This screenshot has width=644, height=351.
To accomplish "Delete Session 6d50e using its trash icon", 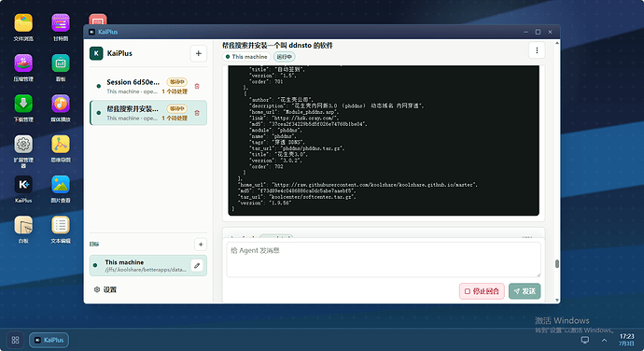I will [x=197, y=86].
